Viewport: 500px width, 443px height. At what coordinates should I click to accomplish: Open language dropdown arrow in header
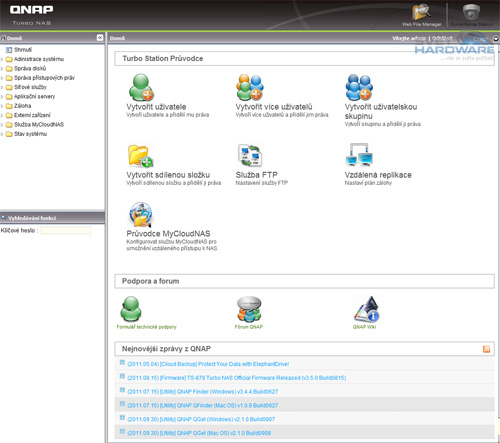496,39
